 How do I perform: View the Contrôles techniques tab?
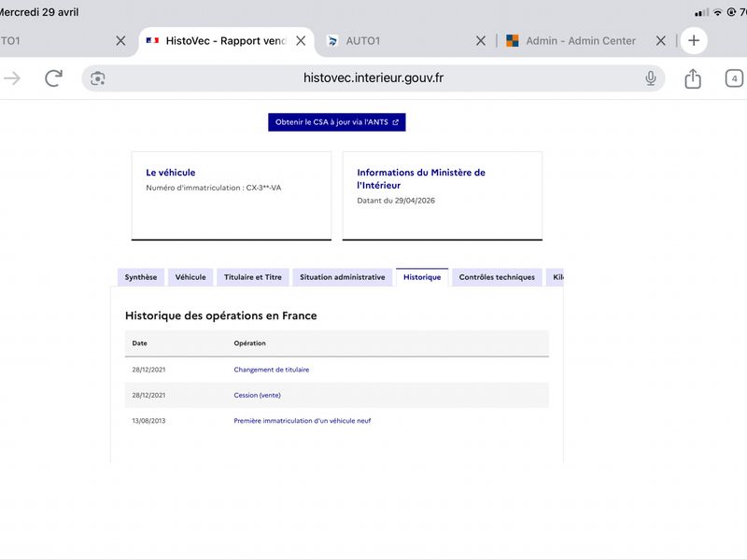497,277
